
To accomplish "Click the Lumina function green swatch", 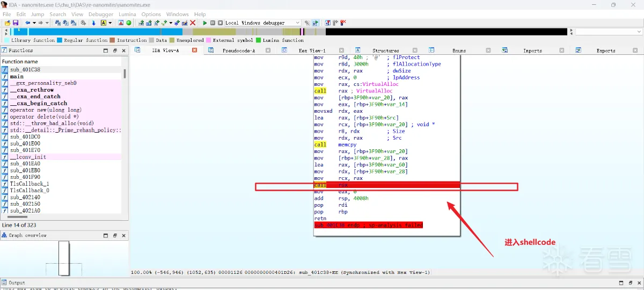I will (259, 40).
